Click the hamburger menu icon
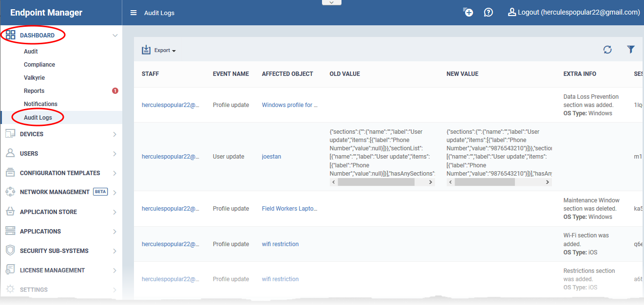The height and width of the screenshot is (305, 644). coord(133,13)
